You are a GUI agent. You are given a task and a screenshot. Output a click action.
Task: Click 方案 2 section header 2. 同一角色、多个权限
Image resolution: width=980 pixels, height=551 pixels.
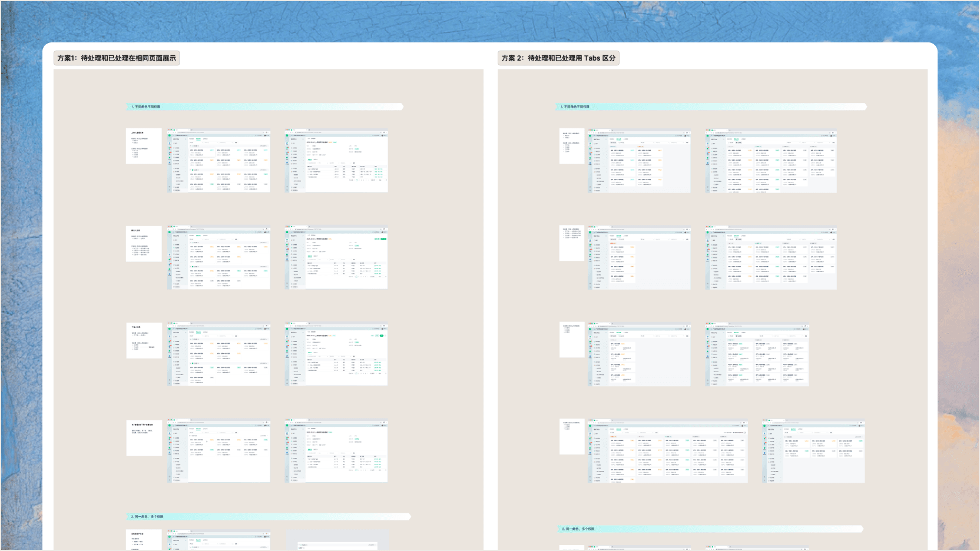click(710, 529)
